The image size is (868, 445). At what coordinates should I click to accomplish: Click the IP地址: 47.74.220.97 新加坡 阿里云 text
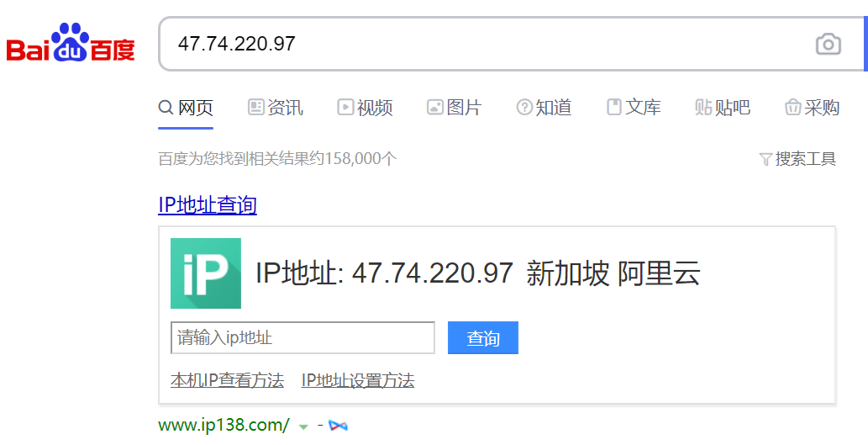click(478, 273)
